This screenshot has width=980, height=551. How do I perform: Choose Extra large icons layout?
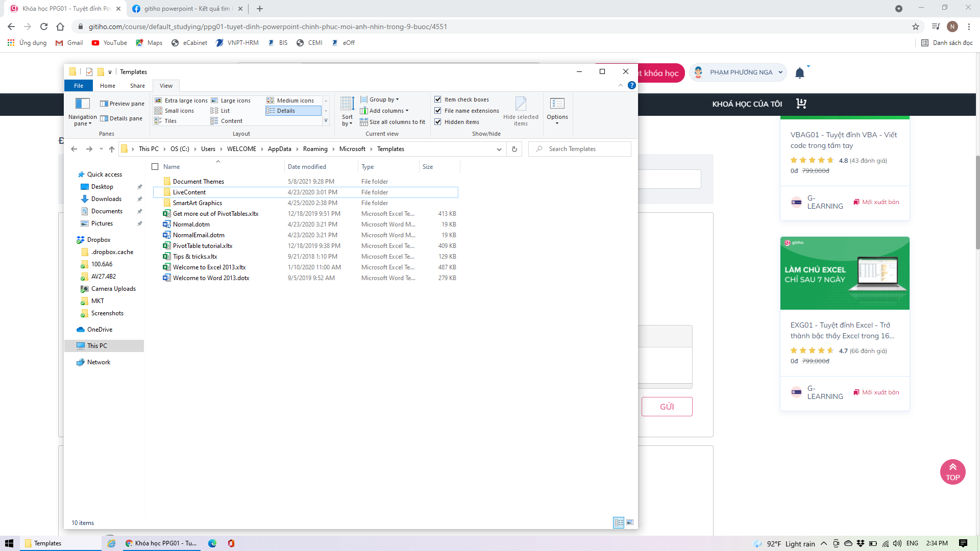181,101
